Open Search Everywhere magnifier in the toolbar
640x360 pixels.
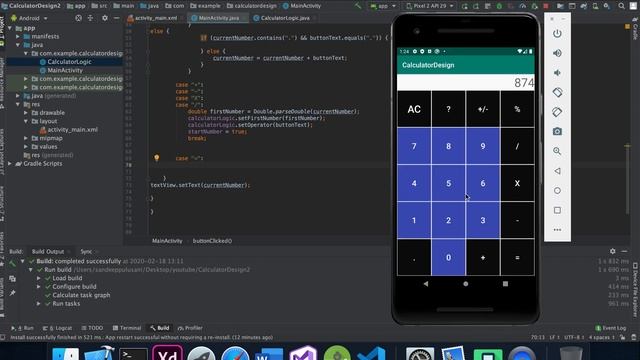[621, 6]
